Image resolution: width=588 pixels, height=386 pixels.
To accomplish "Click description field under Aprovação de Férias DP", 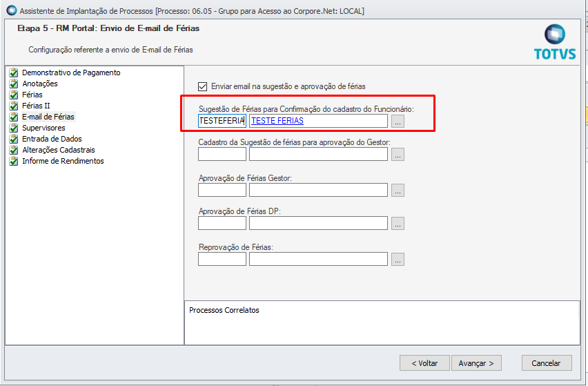I will [x=318, y=223].
